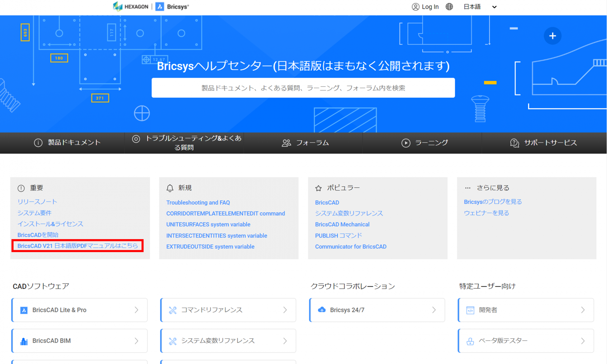
Task: Open システム変数リファレンス link under ポピュラー
Action: click(349, 213)
